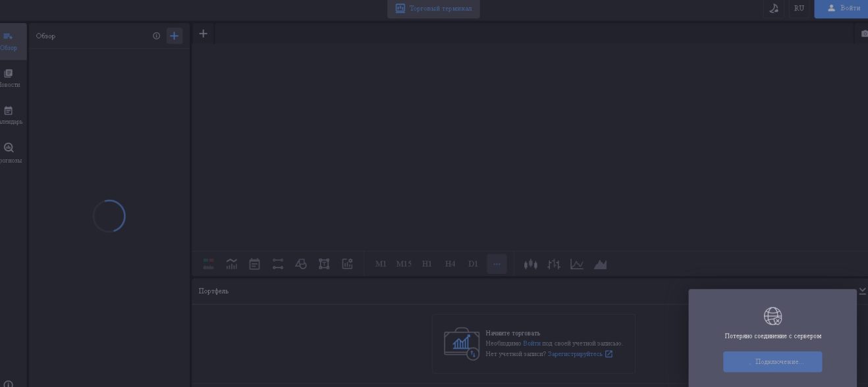Viewport: 868px width, 387px height.
Task: Toggle the M1 timeframe
Action: click(x=381, y=264)
